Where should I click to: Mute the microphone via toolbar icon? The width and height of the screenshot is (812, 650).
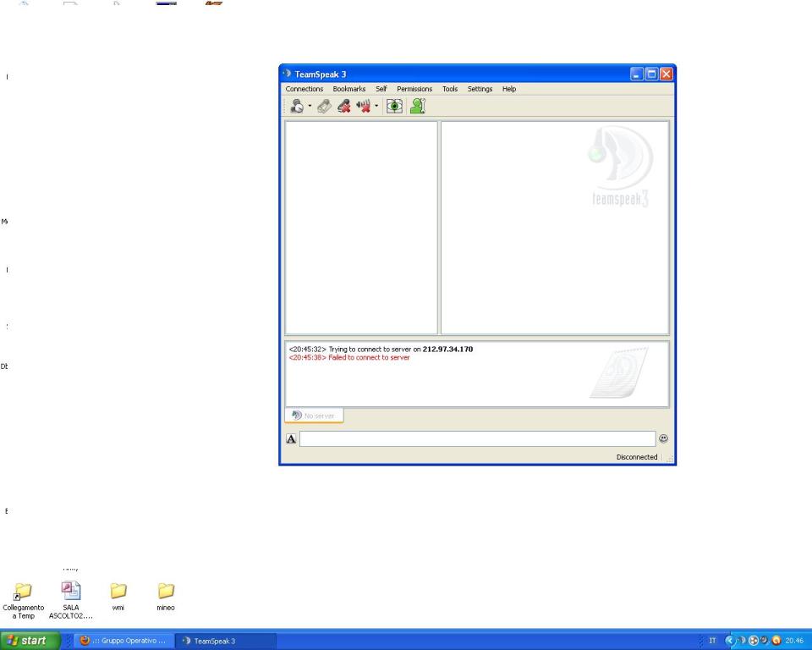pos(345,107)
